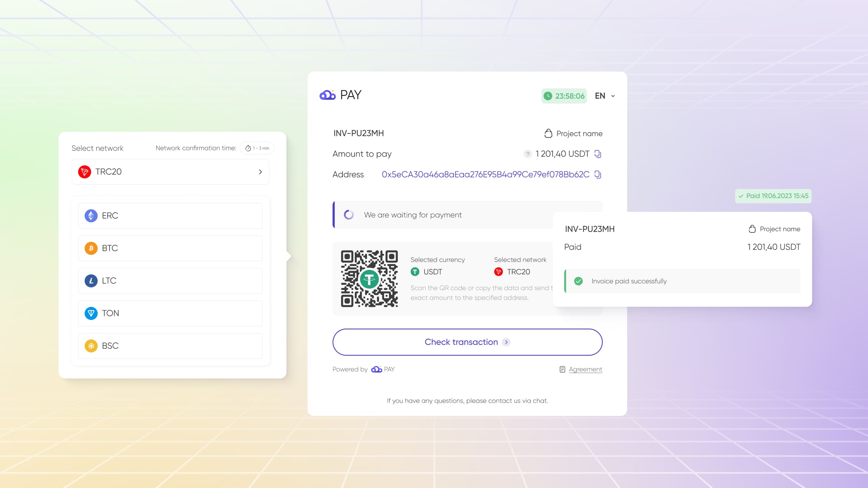Click the QR code thumbnail

[x=369, y=278]
